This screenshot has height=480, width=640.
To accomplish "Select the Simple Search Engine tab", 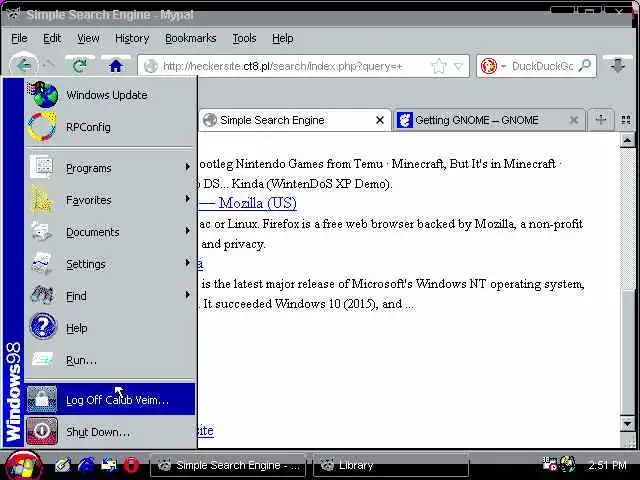I will tap(295, 120).
